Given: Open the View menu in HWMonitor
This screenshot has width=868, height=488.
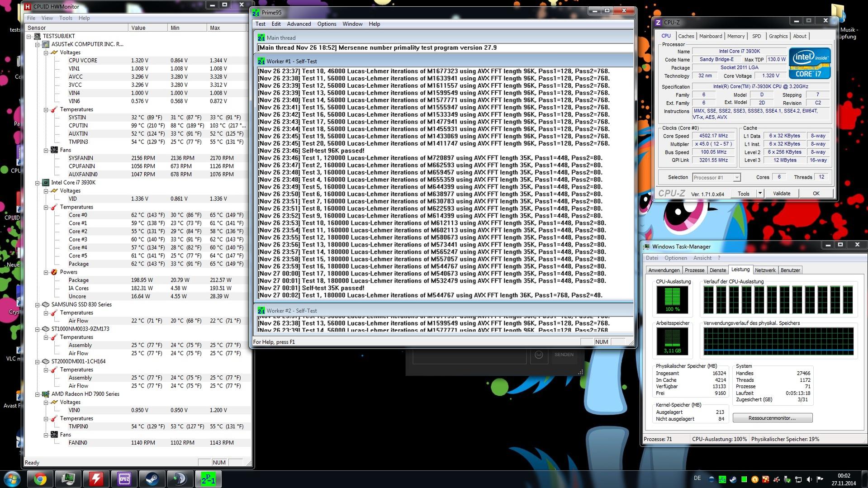Looking at the screenshot, I should pyautogui.click(x=47, y=18).
